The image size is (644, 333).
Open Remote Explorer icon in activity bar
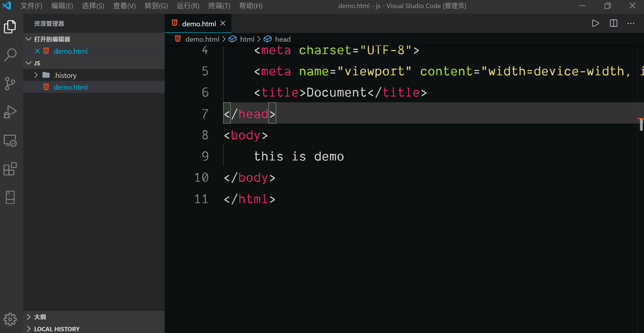(x=10, y=140)
